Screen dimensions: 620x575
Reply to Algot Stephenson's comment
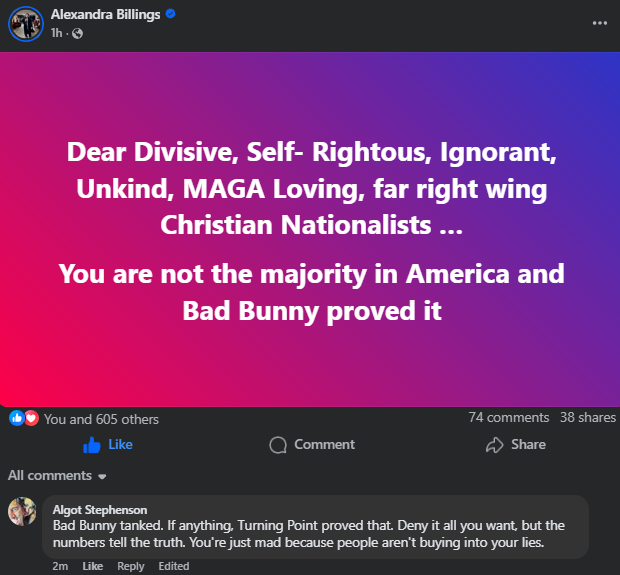(x=130, y=566)
